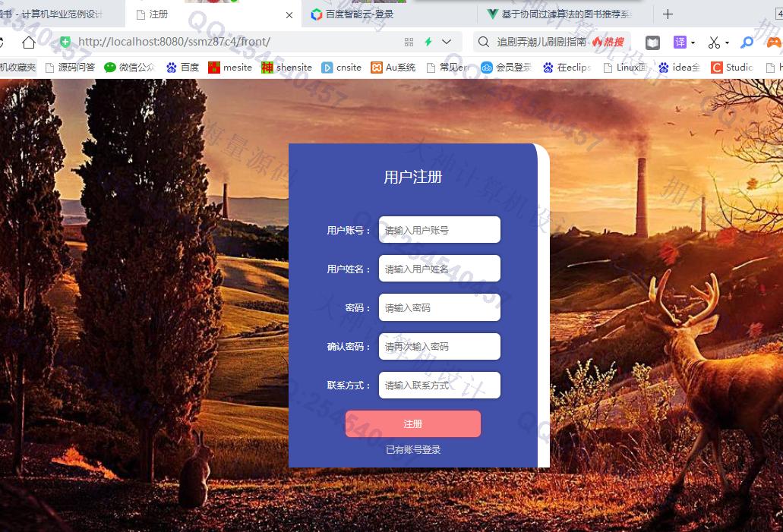Image resolution: width=783 pixels, height=532 pixels.
Task: Open the game controller toolbar icon
Action: [x=775, y=42]
